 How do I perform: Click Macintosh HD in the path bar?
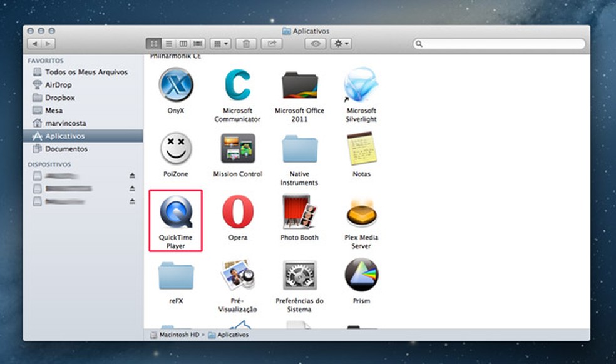175,335
